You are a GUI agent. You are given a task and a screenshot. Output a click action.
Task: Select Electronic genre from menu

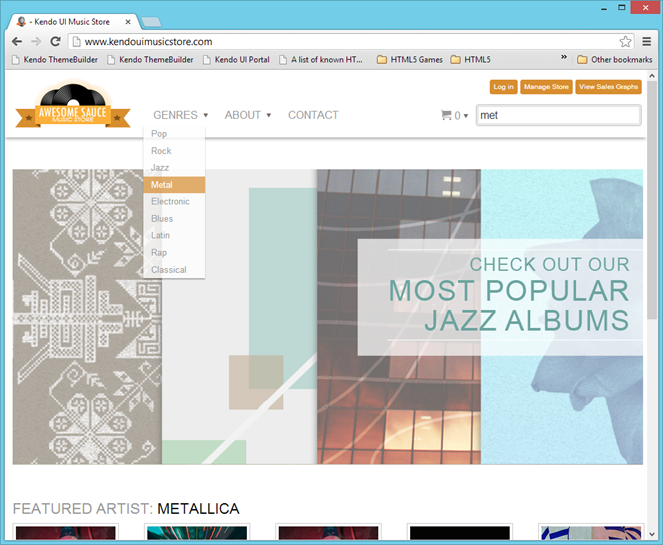coord(174,202)
